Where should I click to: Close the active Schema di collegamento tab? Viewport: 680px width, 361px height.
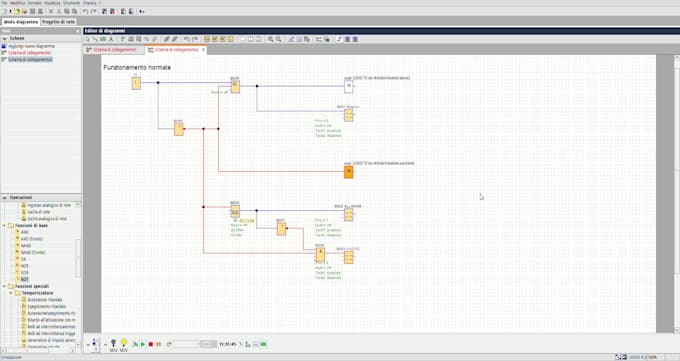click(203, 50)
